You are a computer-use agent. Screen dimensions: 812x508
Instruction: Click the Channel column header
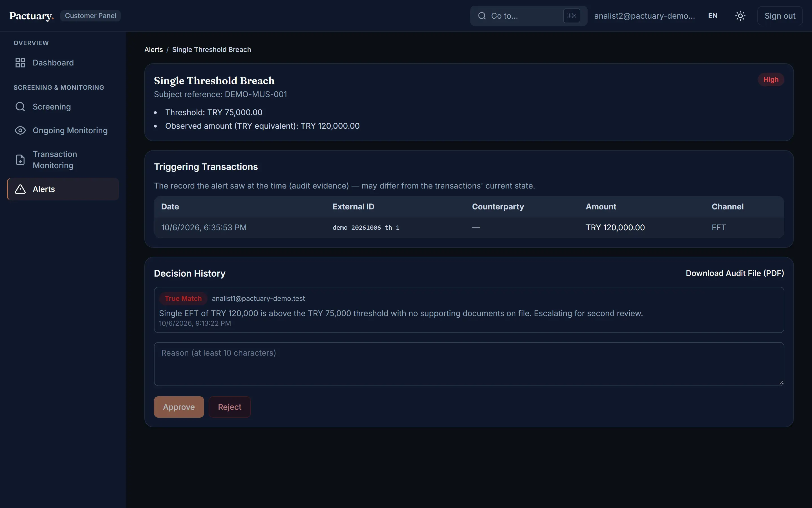(727, 207)
